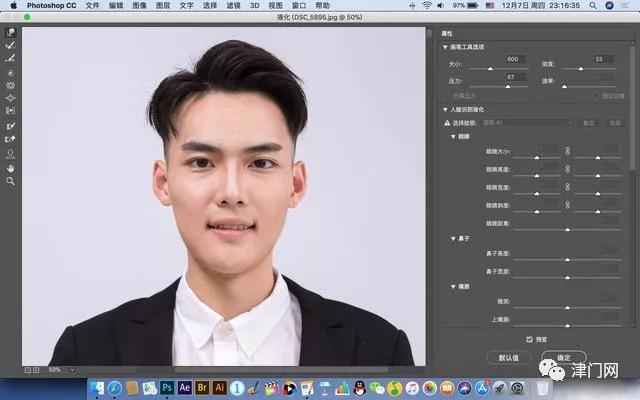Open the 选择脸部 face selection dropdown
The image size is (640, 400).
(527, 122)
